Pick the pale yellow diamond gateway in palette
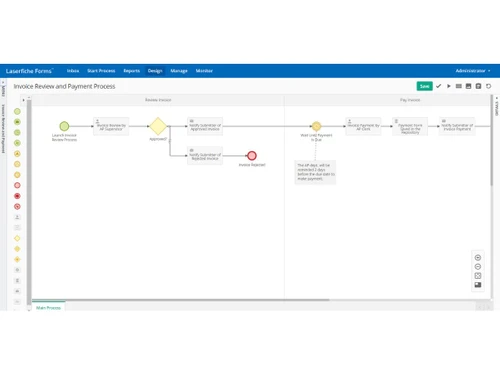The image size is (500, 375). point(17,238)
